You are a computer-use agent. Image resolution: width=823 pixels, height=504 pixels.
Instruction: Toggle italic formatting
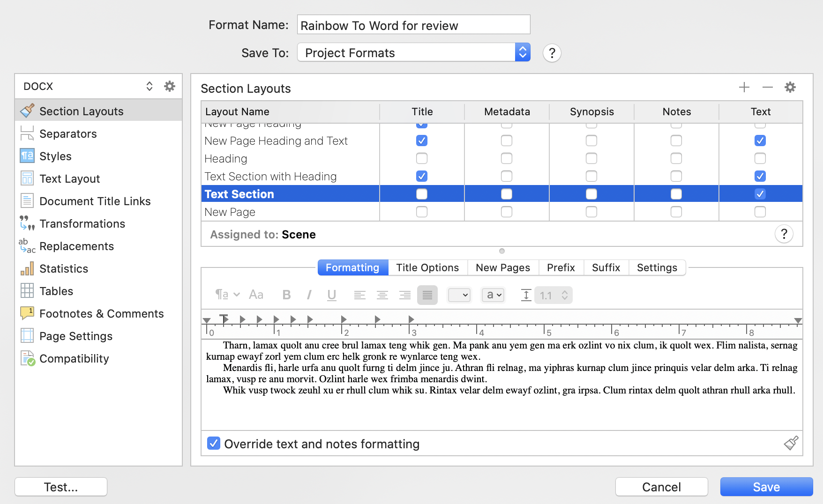[309, 295]
